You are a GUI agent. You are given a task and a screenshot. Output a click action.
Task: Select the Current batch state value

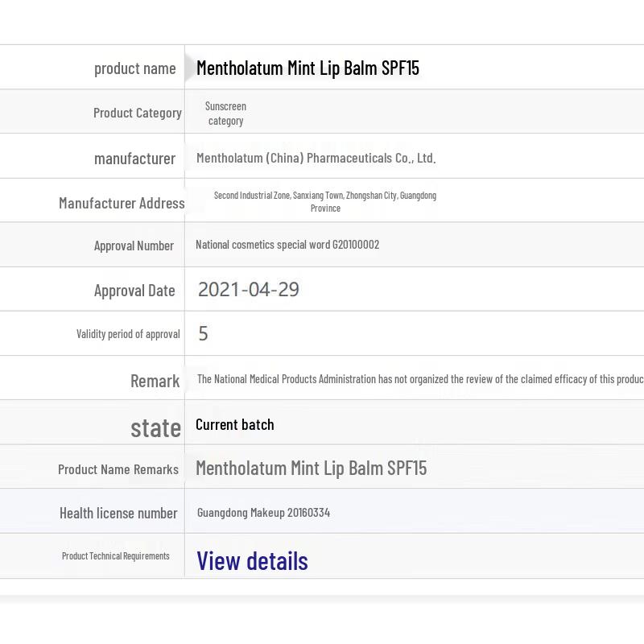234,424
